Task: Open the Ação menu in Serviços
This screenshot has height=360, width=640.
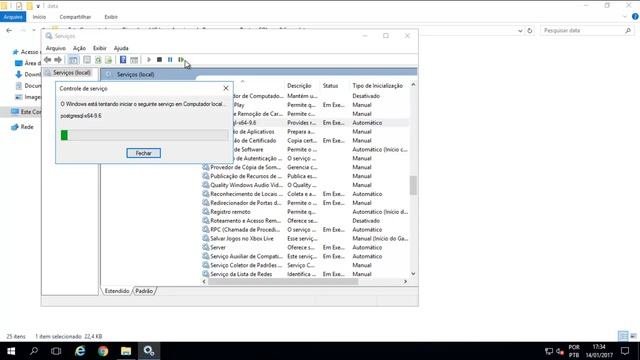Action: pyautogui.click(x=79, y=48)
